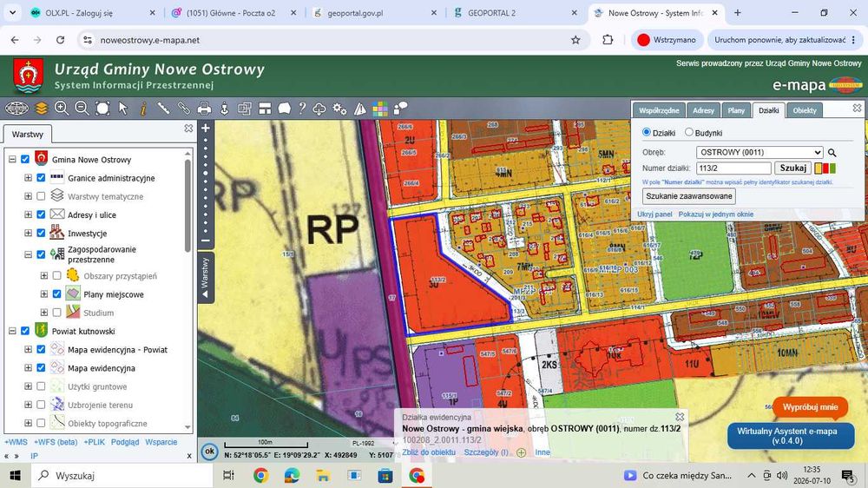The width and height of the screenshot is (868, 488).
Task: Toggle the Inwestycje layer checkbox
Action: coord(41,234)
